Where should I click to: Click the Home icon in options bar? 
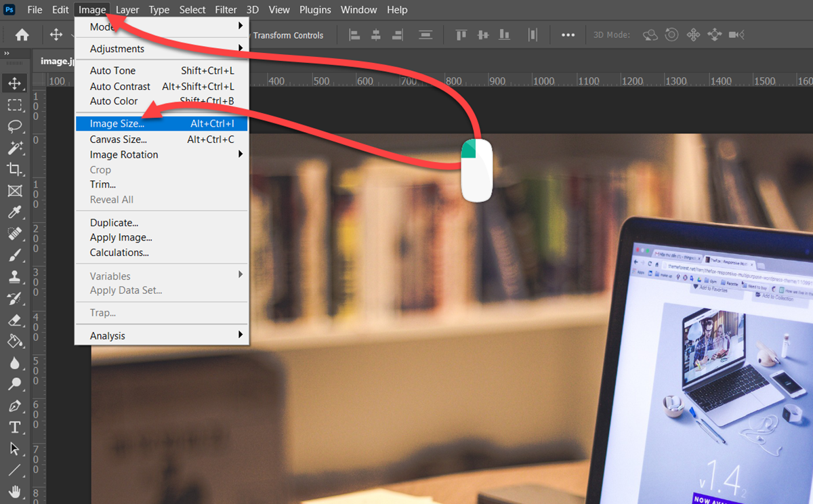(22, 35)
